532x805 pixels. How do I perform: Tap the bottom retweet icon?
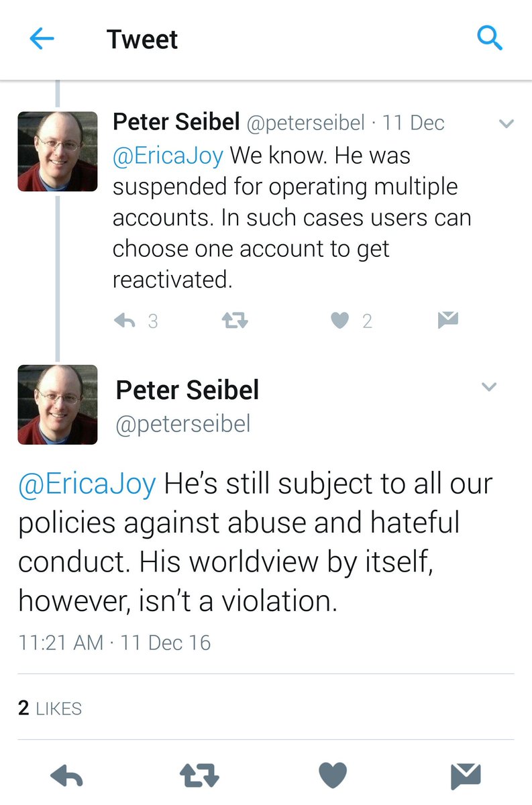pos(200,777)
